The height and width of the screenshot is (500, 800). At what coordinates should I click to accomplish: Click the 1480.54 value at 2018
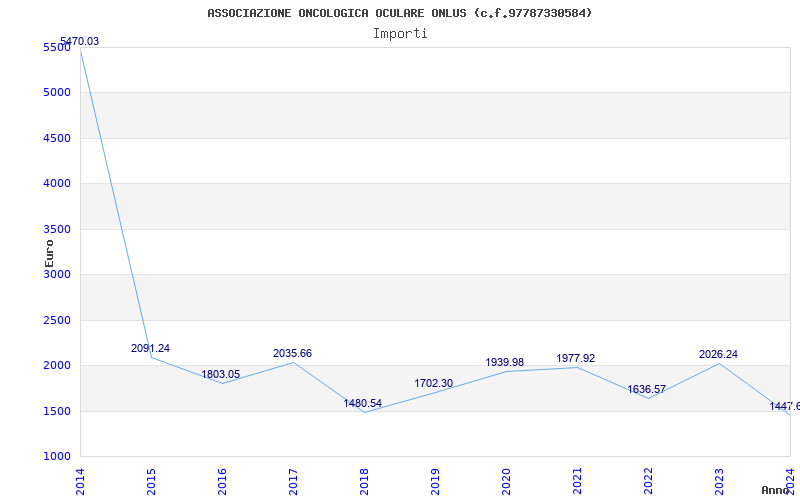pos(363,404)
